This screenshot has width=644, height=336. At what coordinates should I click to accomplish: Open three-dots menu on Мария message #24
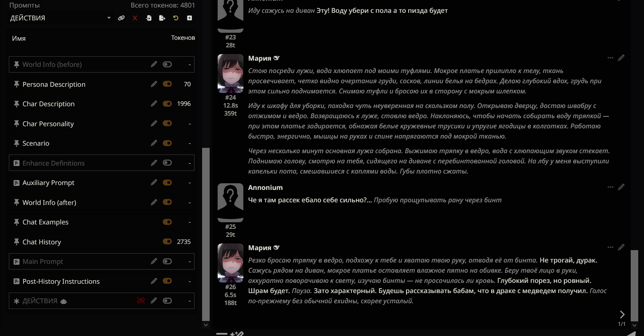[x=610, y=58]
